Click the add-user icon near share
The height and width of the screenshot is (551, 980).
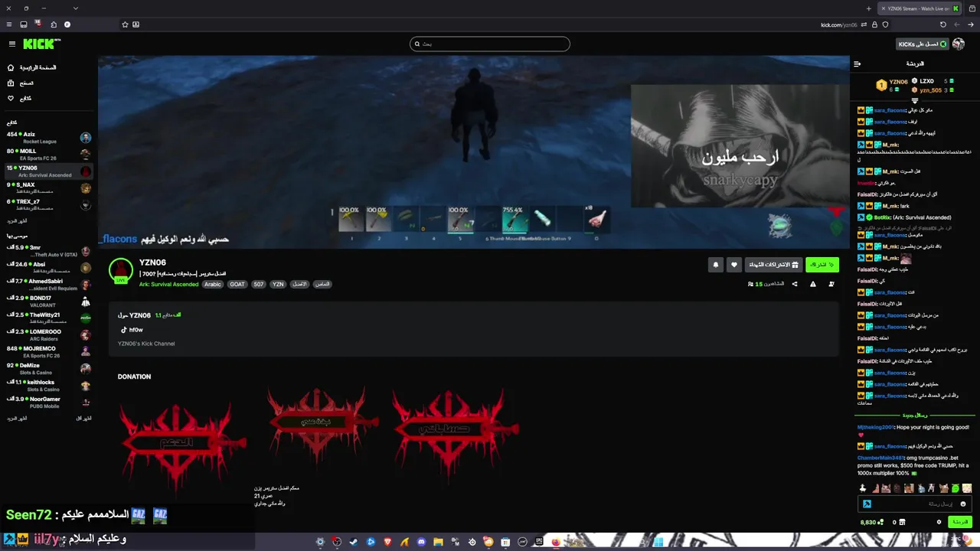[831, 284]
